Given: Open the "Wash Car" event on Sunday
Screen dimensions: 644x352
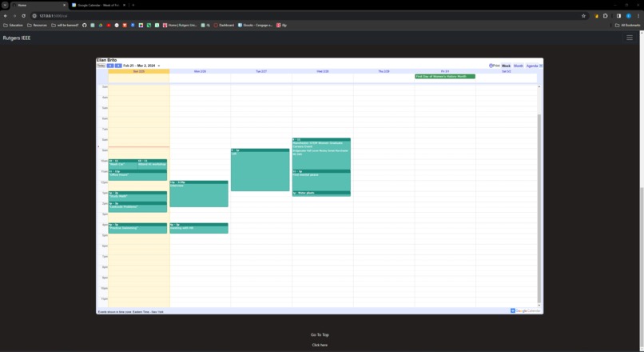Looking at the screenshot, I should point(123,164).
